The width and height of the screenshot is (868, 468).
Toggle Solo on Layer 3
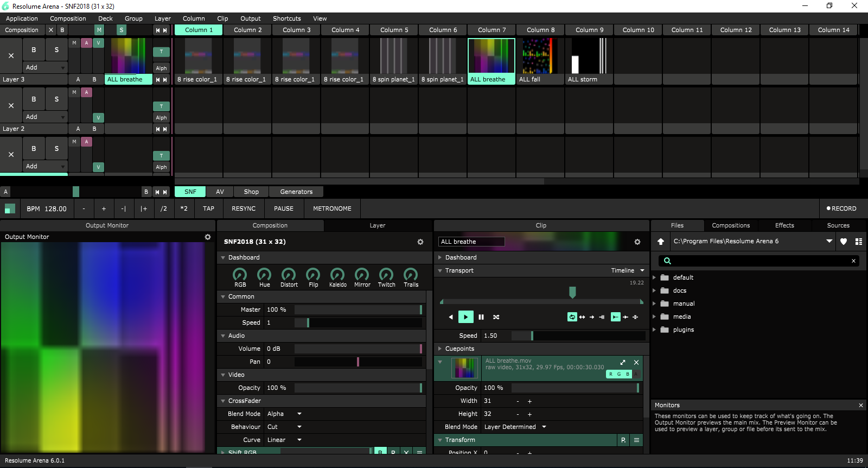(56, 49)
